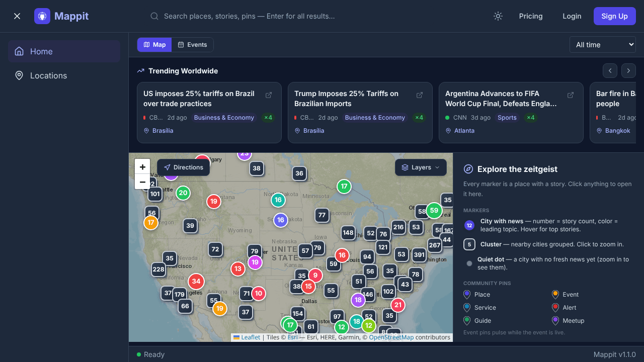Go to previous trending stories
This screenshot has width=644, height=362.
coord(610,71)
